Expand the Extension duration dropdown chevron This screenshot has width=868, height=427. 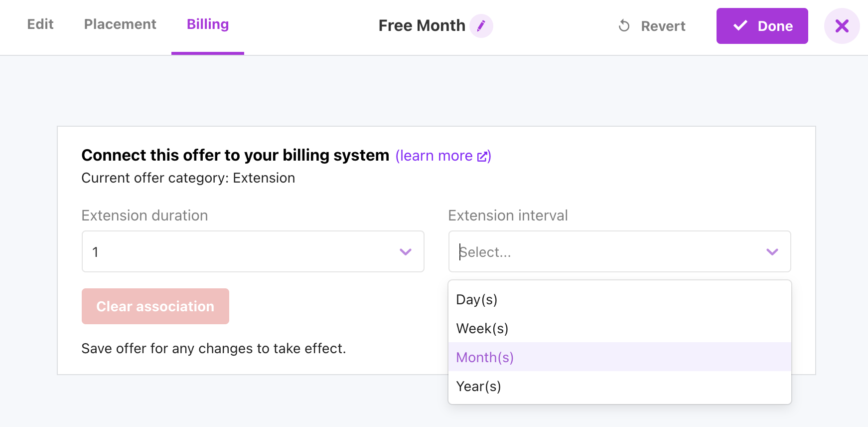[x=406, y=252]
